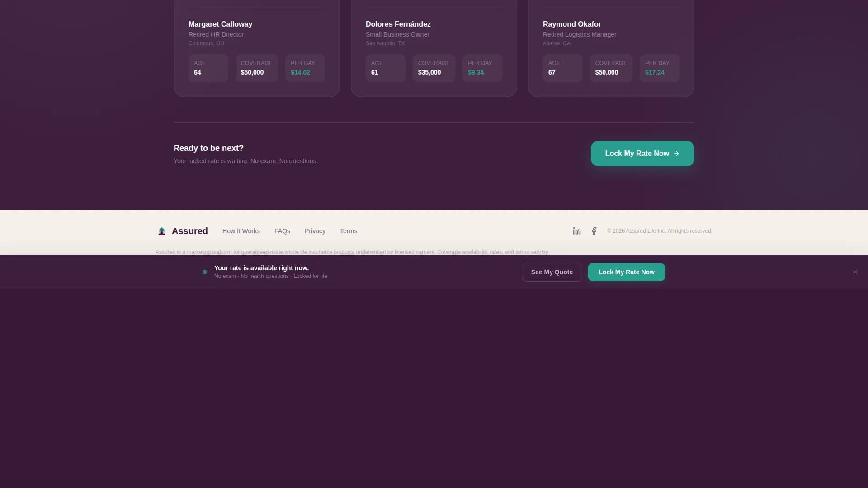Click the LinkedIn icon in the footer
Viewport: 868px width, 488px height.
pyautogui.click(x=576, y=230)
